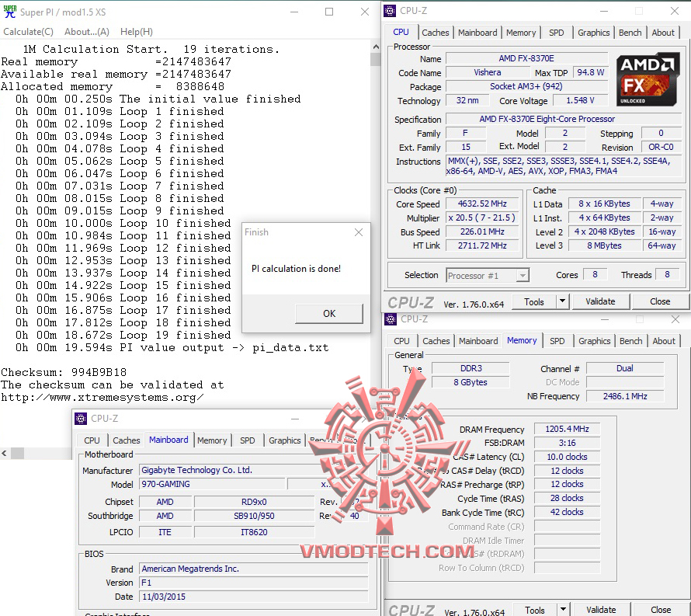Click Validate in top CPU-Z window
The image size is (691, 616).
600,301
